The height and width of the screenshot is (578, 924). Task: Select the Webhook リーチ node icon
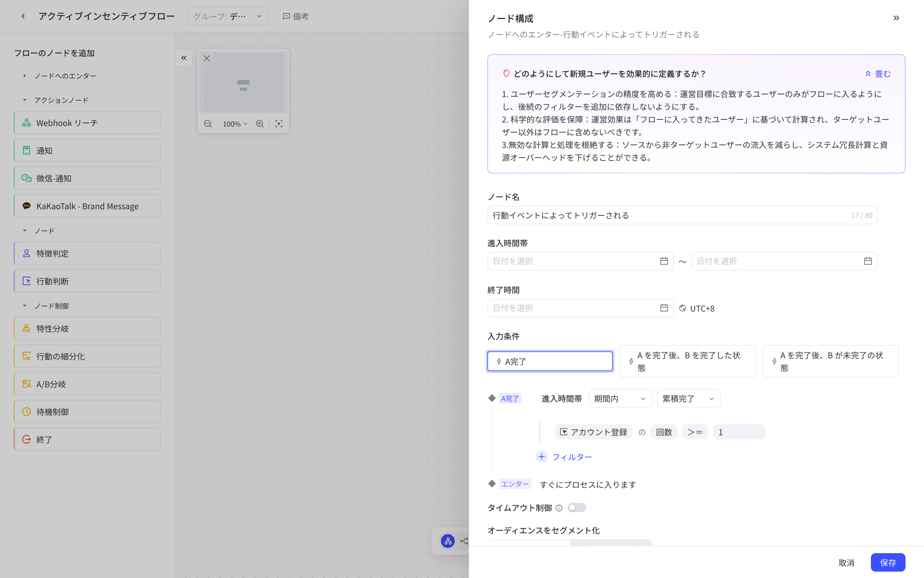point(26,123)
